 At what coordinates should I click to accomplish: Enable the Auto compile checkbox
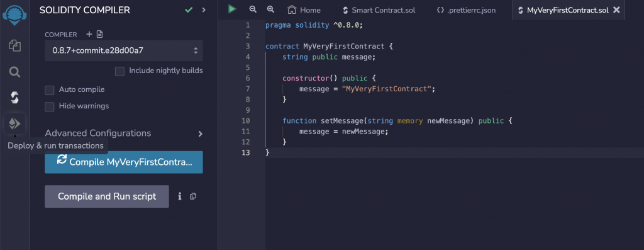pyautogui.click(x=49, y=90)
